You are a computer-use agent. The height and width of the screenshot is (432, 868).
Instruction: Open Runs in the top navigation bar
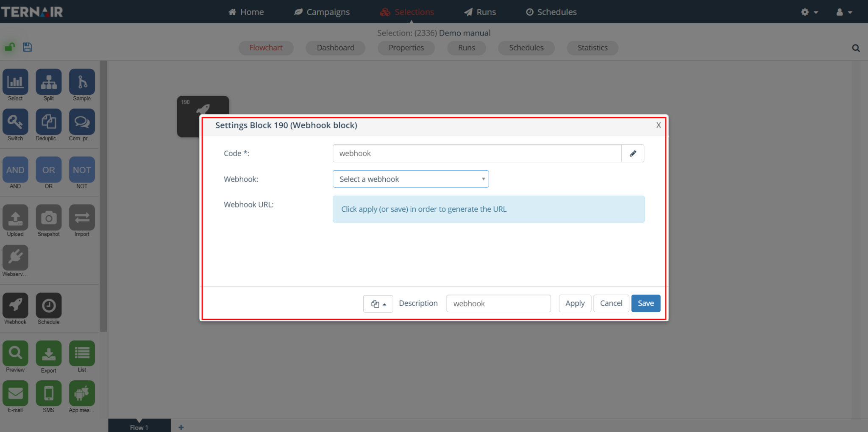pos(480,12)
